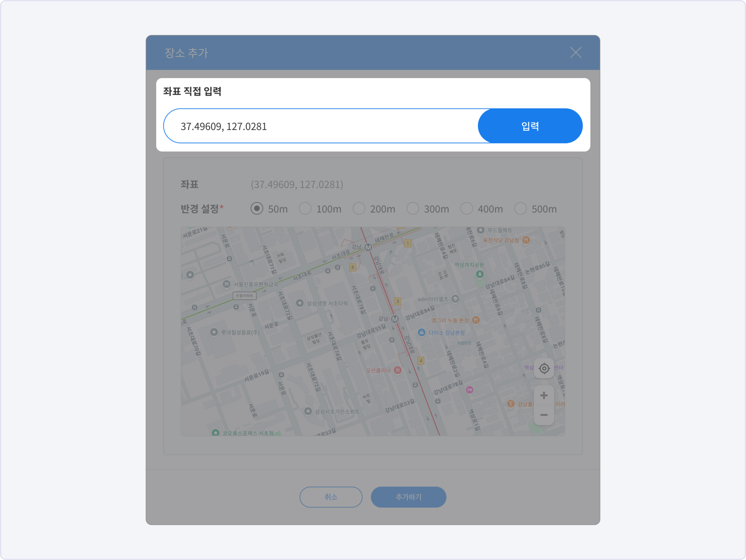
Task: Click the 서울진흥우편취급국 post office marker
Action: (x=227, y=284)
